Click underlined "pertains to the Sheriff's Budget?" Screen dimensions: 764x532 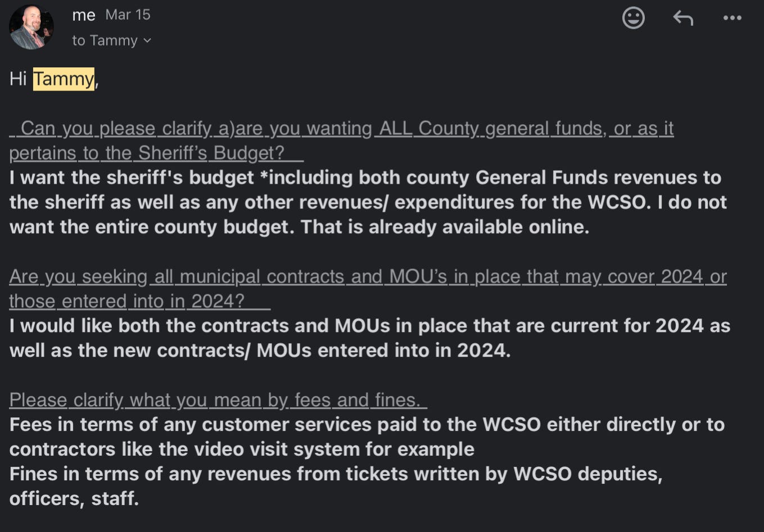coord(156,153)
